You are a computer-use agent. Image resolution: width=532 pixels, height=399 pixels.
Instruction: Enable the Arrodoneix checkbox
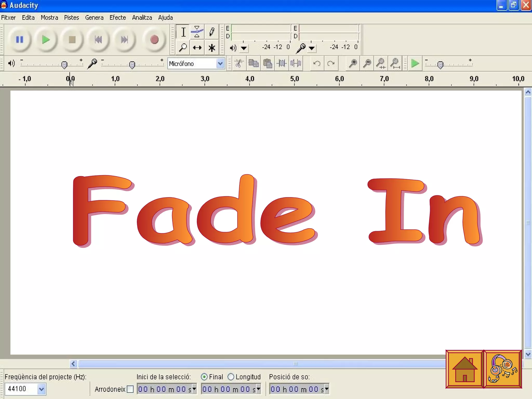130,389
